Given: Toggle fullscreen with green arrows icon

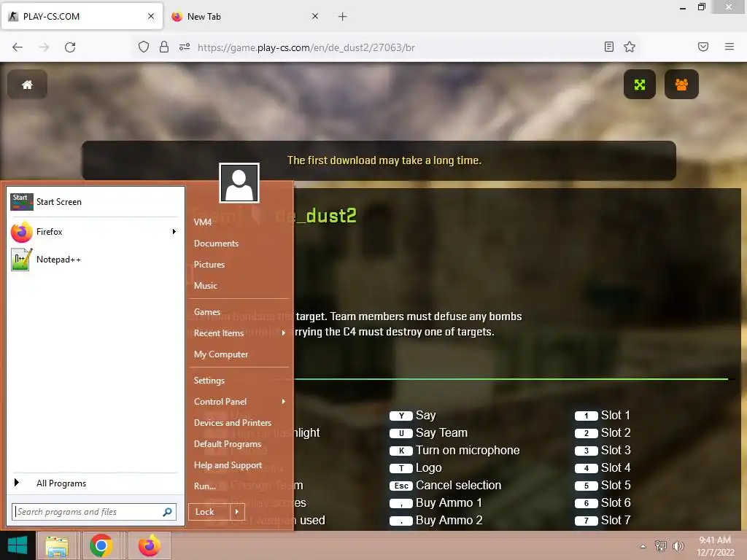Looking at the screenshot, I should pos(639,85).
